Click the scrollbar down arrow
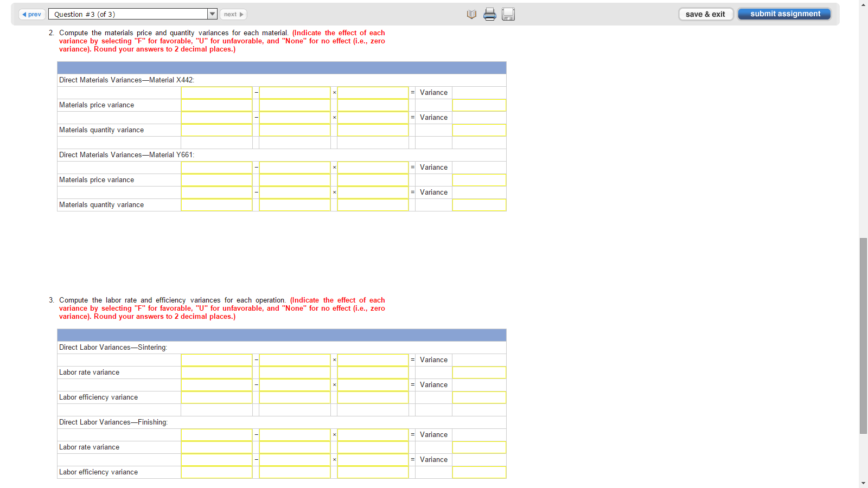Viewport: 868px width, 488px height. pos(863,483)
